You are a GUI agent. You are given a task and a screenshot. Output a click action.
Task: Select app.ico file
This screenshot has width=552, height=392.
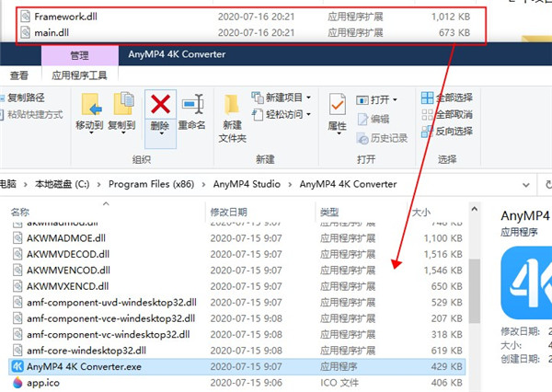point(236,383)
